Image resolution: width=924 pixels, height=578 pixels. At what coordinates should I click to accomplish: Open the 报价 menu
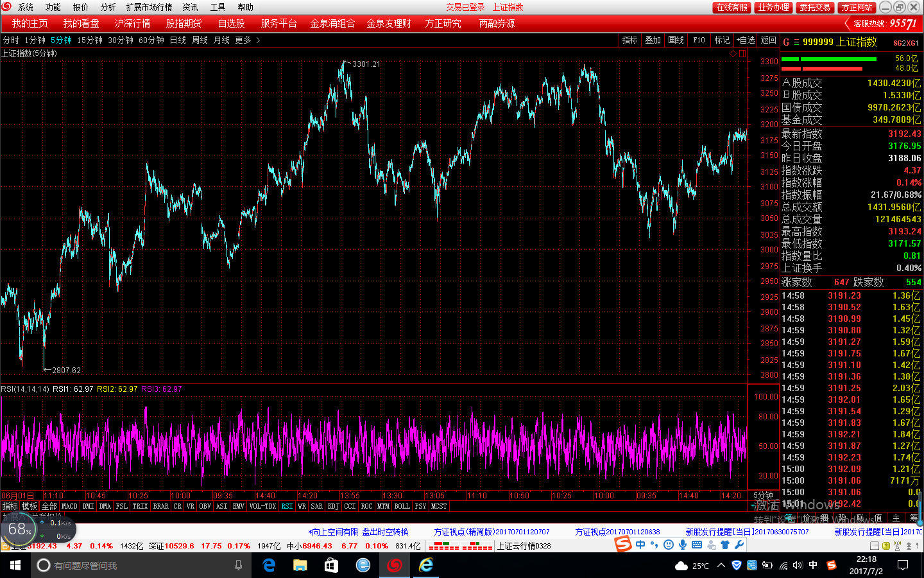[x=80, y=7]
